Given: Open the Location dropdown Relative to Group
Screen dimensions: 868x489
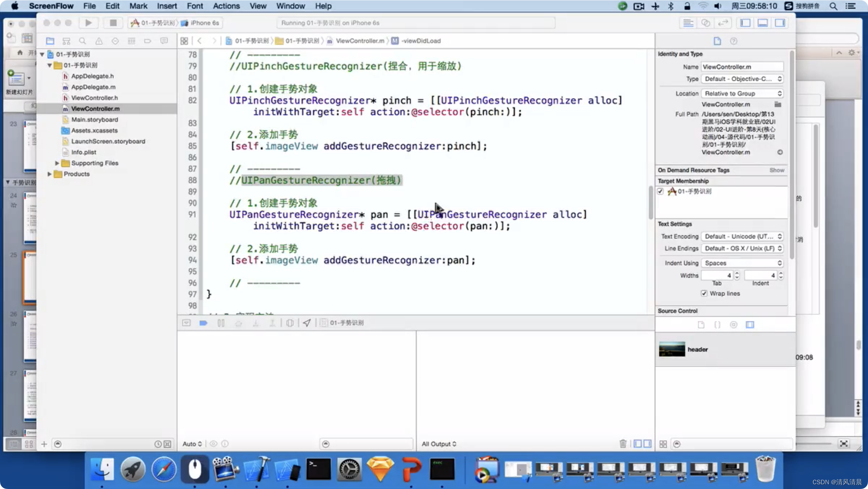Looking at the screenshot, I should pyautogui.click(x=743, y=93).
